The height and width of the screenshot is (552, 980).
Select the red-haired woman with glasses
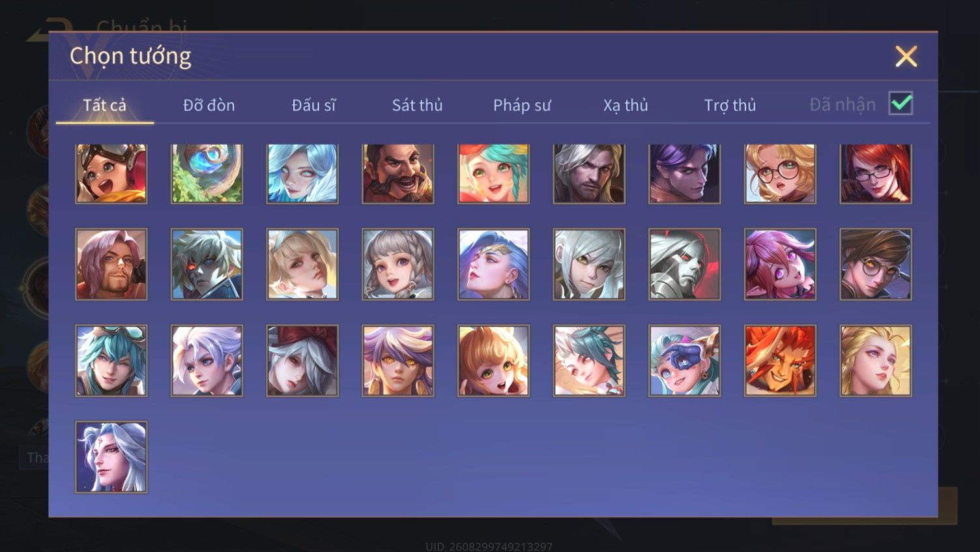(x=876, y=173)
